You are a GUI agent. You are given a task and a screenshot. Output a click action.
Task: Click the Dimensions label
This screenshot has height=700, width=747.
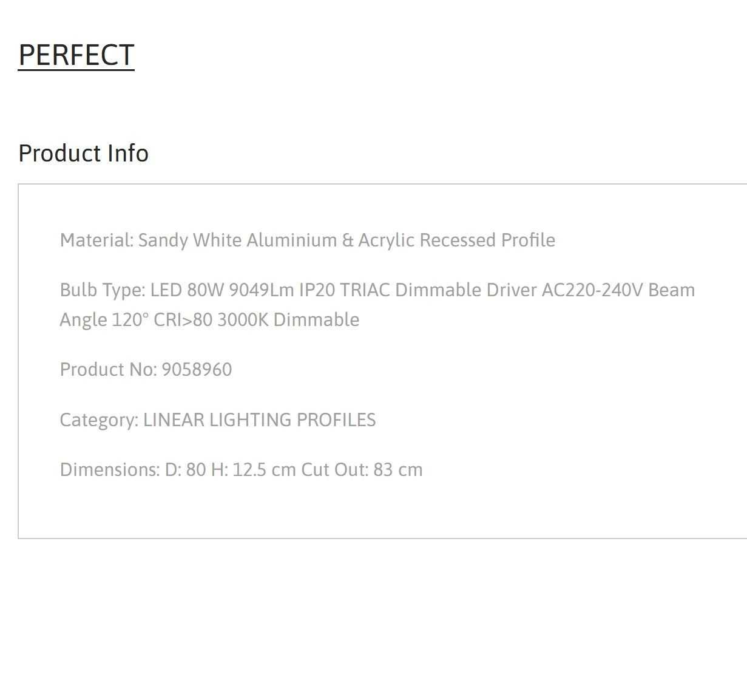click(x=110, y=469)
